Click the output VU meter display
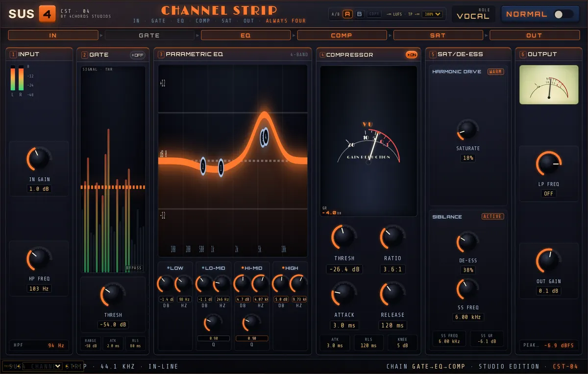588x374 pixels. pyautogui.click(x=548, y=85)
